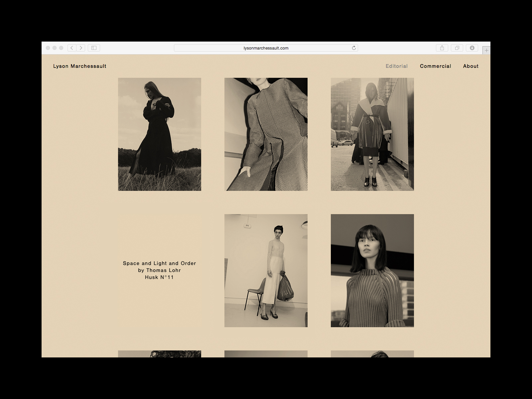Image resolution: width=532 pixels, height=399 pixels.
Task: Toggle the Safari sidebar button
Action: pyautogui.click(x=94, y=48)
